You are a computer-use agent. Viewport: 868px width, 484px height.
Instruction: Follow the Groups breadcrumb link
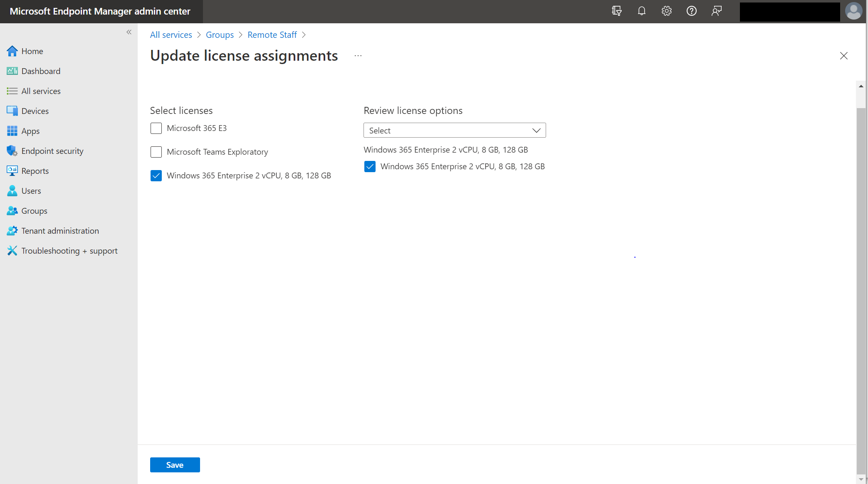[x=220, y=35]
